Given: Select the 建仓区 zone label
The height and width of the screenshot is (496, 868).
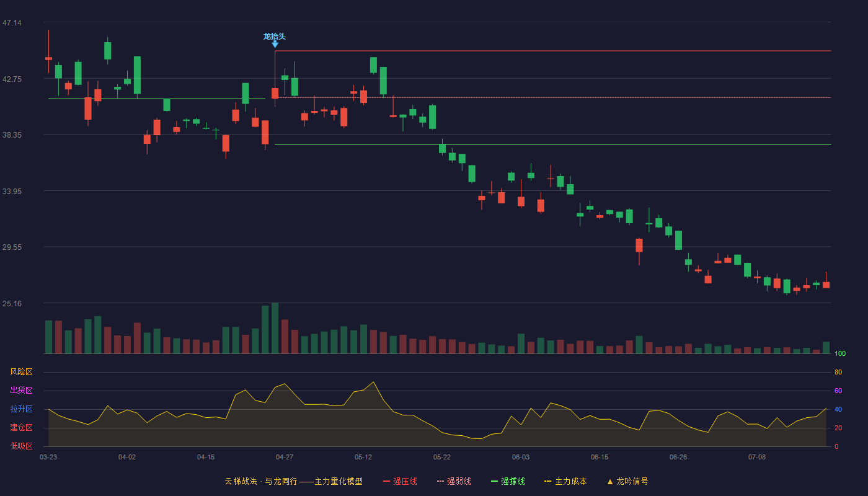Looking at the screenshot, I should point(21,428).
